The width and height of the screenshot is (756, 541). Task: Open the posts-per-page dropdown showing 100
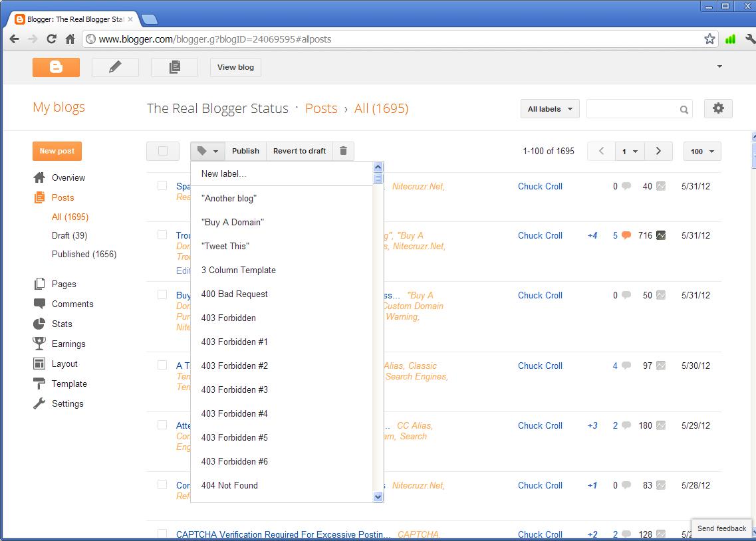(702, 151)
